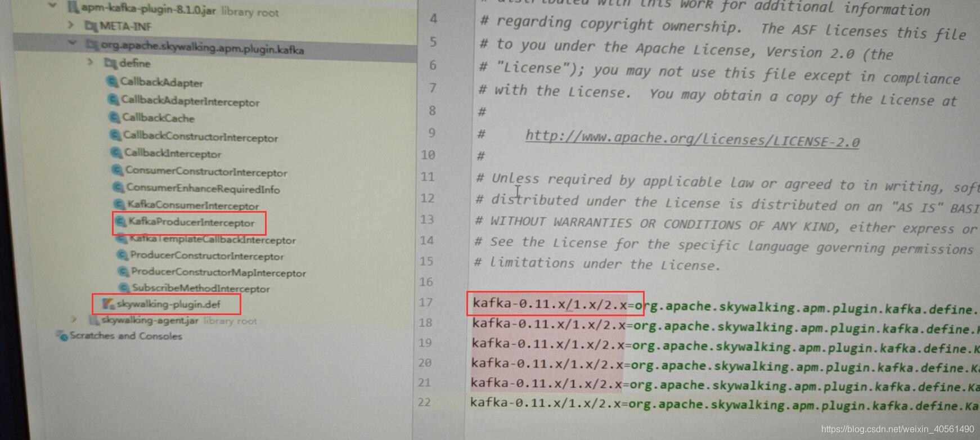Open the apache.org LICENSE-2.0 link
This screenshot has height=440, width=980.
[692, 138]
